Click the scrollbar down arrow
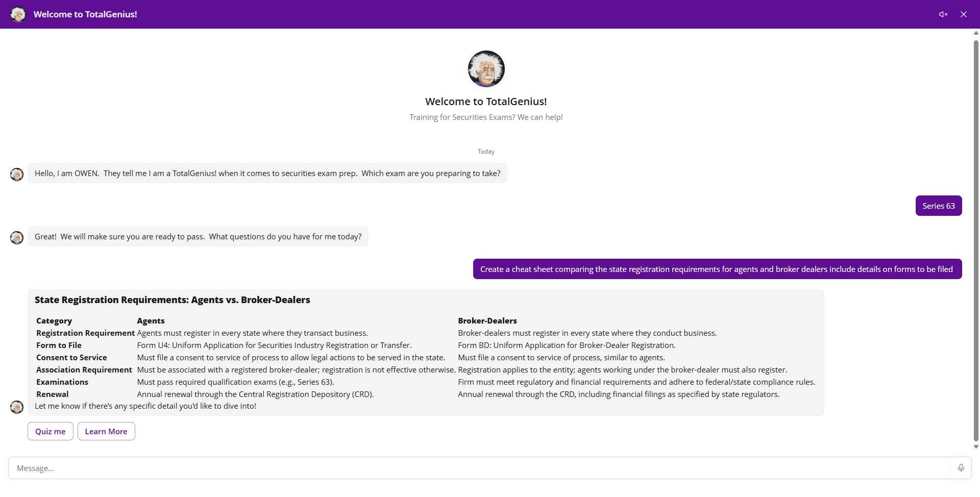The image size is (980, 497). point(976,447)
